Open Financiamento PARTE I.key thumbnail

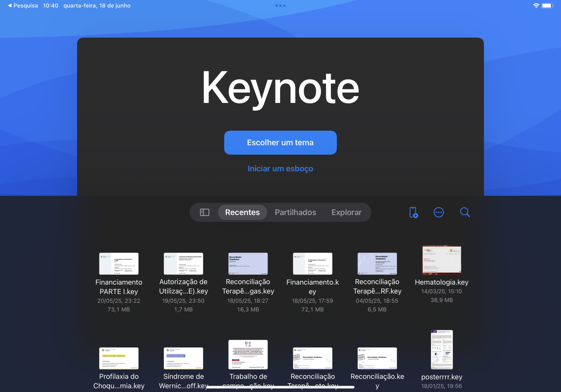pyautogui.click(x=119, y=264)
